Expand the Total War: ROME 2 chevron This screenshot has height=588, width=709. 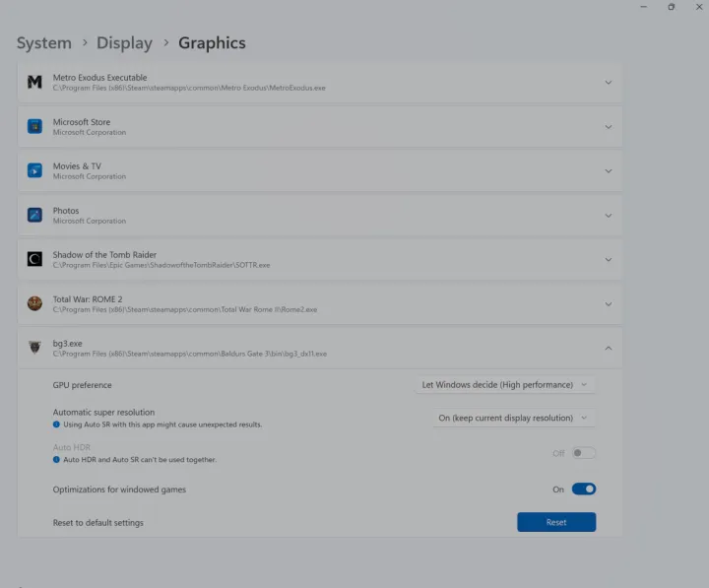[x=608, y=303]
